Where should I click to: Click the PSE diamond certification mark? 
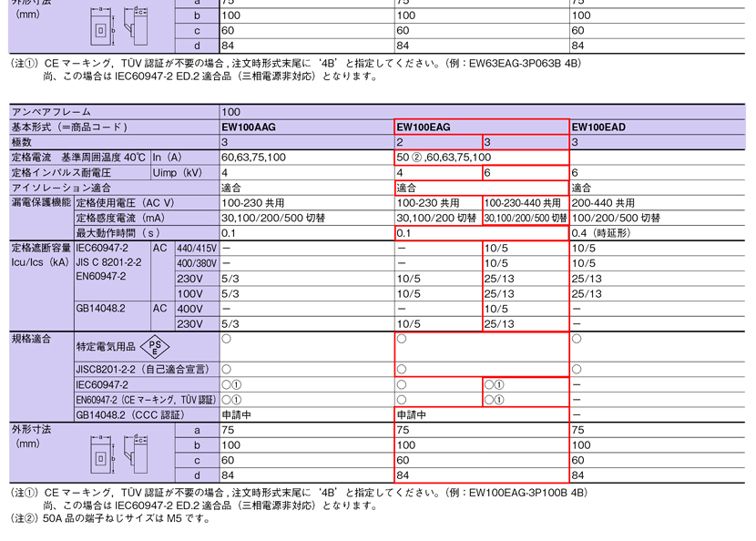coord(154,346)
